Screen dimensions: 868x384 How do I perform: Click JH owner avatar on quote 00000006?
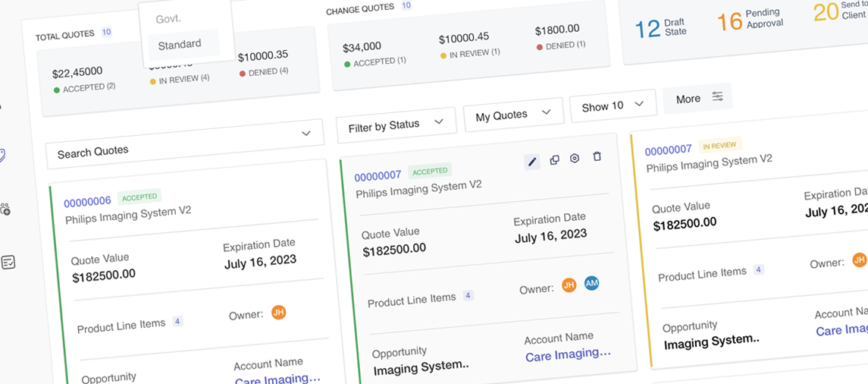(278, 313)
